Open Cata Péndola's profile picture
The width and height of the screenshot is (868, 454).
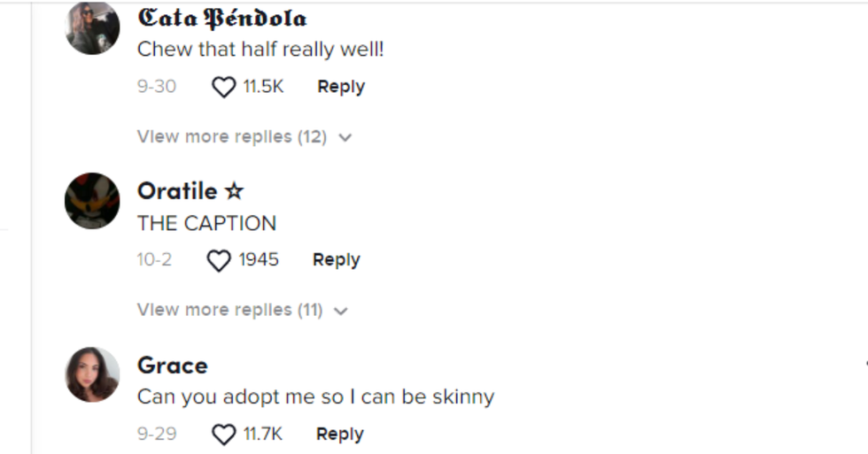pyautogui.click(x=92, y=27)
